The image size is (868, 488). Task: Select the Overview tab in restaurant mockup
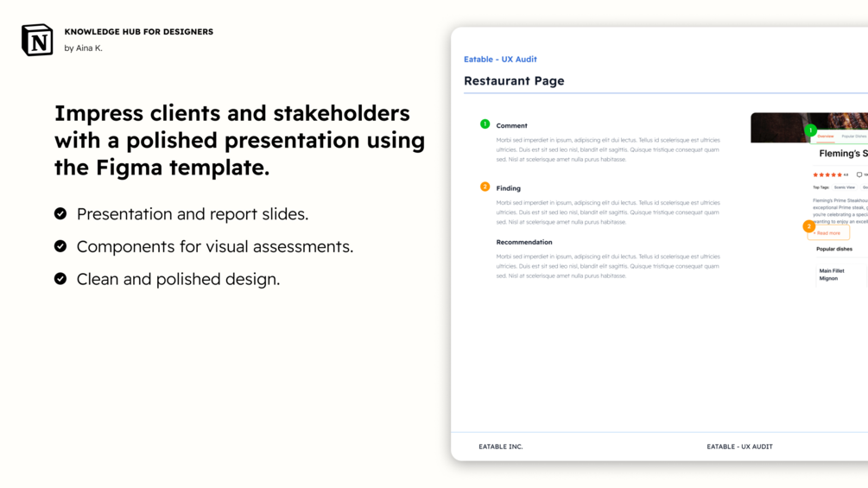coord(826,136)
